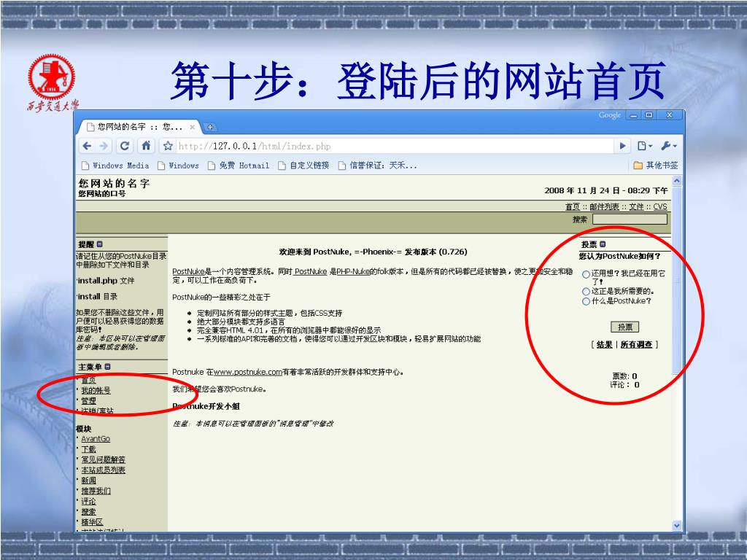Open the 常见问题解答 module link

[103, 459]
